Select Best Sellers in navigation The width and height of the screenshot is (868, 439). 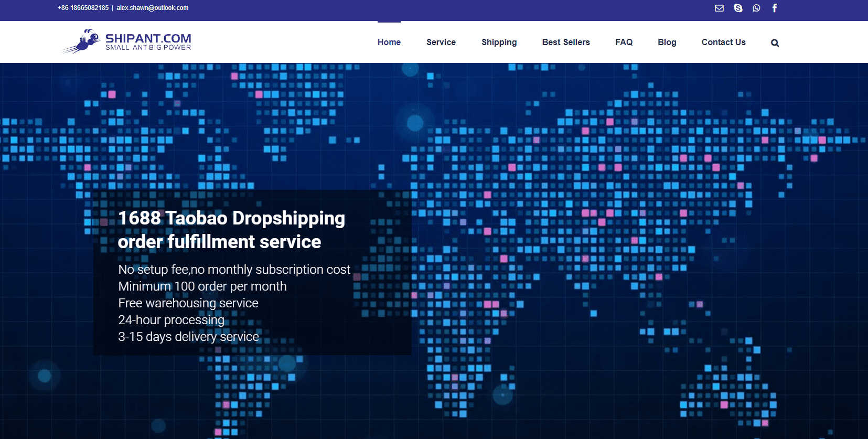(x=566, y=42)
